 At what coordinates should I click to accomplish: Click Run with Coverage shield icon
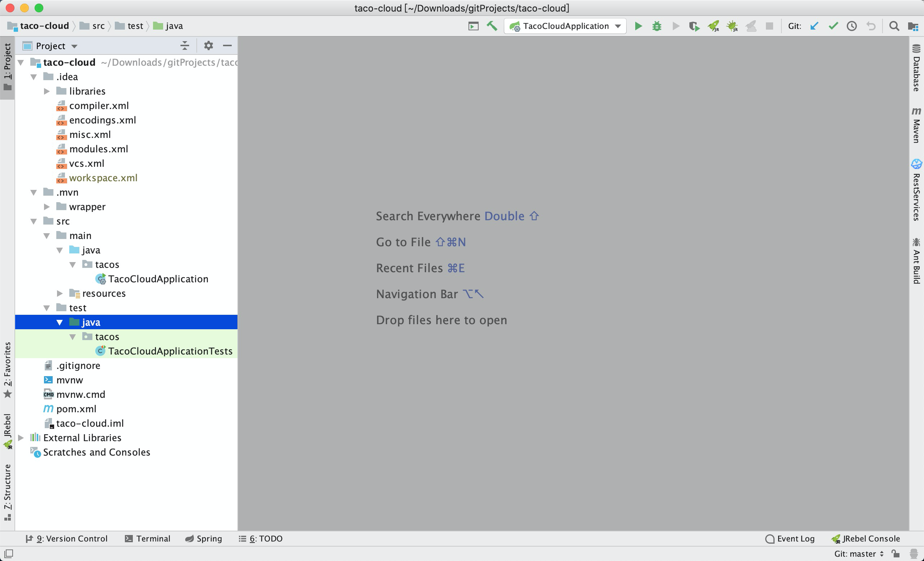(x=694, y=26)
